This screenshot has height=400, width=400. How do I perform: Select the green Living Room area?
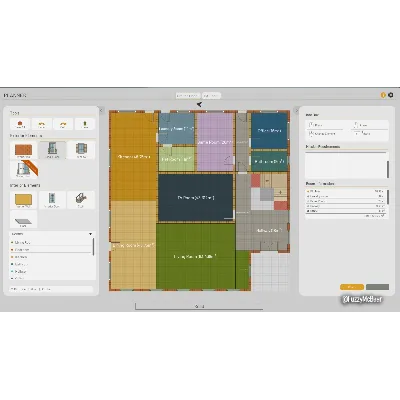tap(195, 256)
